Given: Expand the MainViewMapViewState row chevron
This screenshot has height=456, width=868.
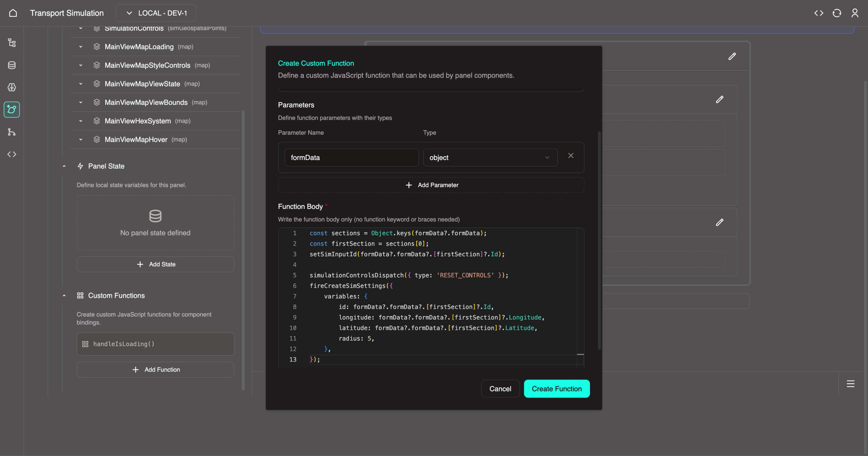Looking at the screenshot, I should point(81,83).
